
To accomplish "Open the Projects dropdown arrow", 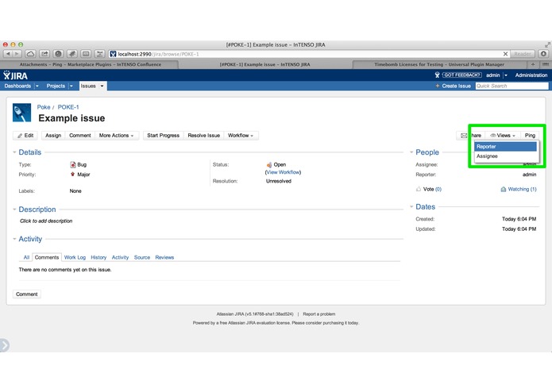I will 71,86.
